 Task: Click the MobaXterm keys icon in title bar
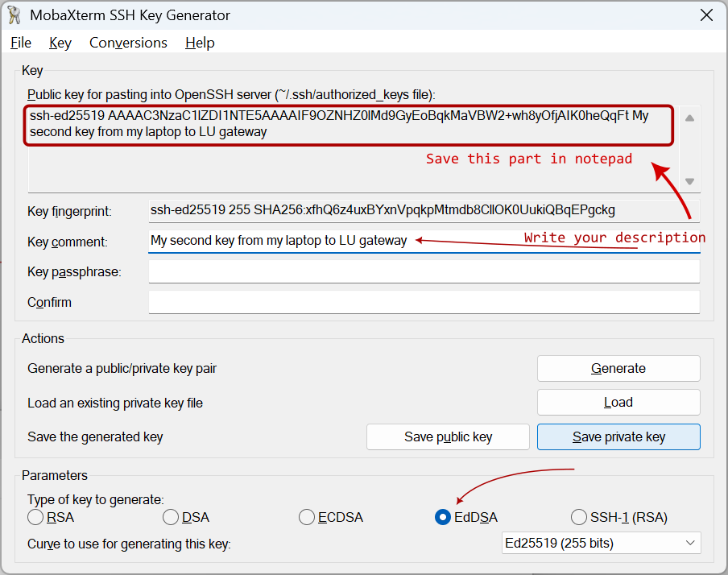pyautogui.click(x=14, y=15)
